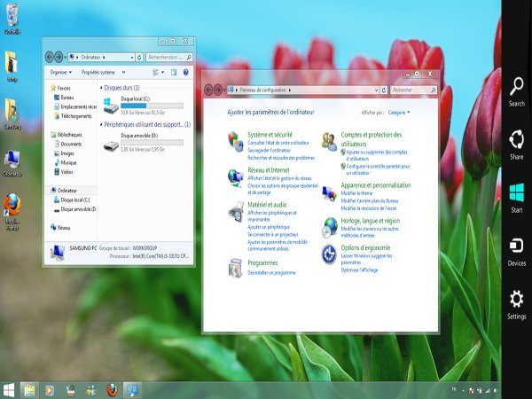The width and height of the screenshot is (532, 399).
Task: Open Programmes category heading
Action: 262,263
